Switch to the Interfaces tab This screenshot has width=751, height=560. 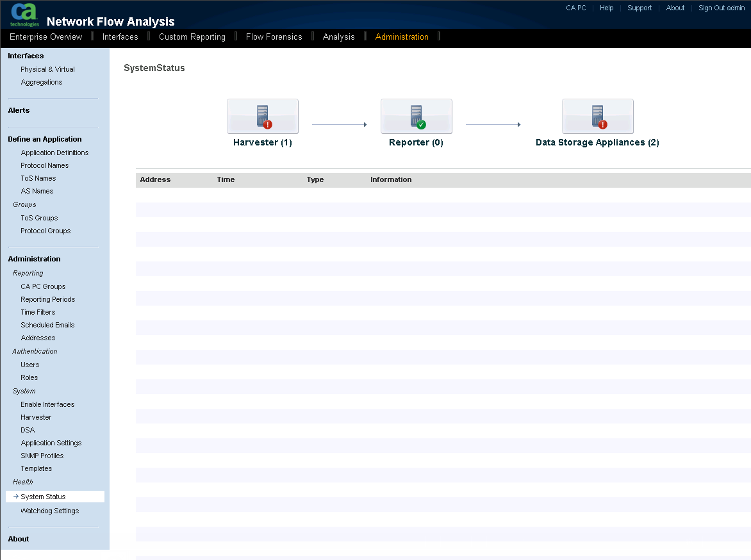click(119, 37)
